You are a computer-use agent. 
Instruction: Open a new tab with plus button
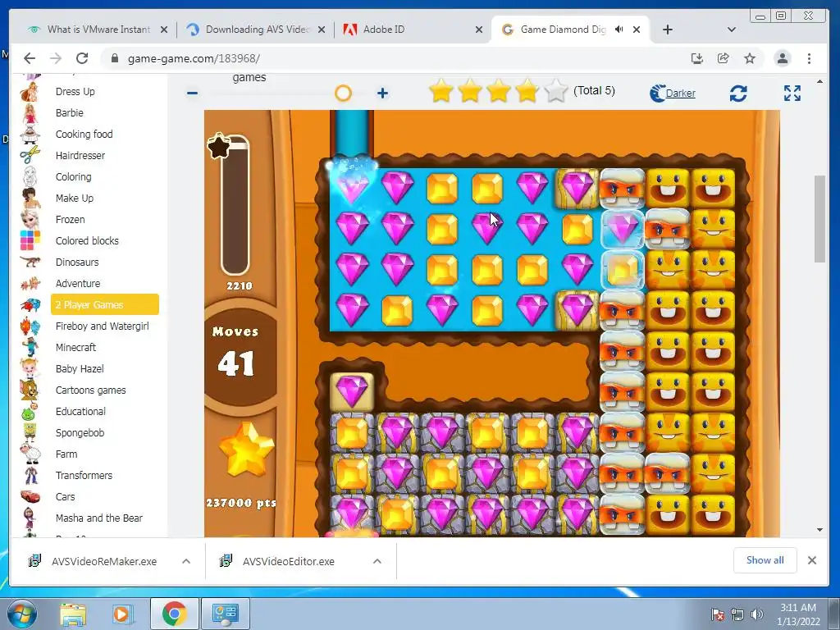668,30
